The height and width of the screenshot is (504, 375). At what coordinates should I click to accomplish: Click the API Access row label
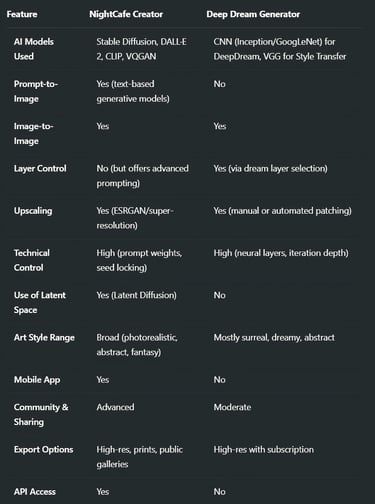coord(35,492)
